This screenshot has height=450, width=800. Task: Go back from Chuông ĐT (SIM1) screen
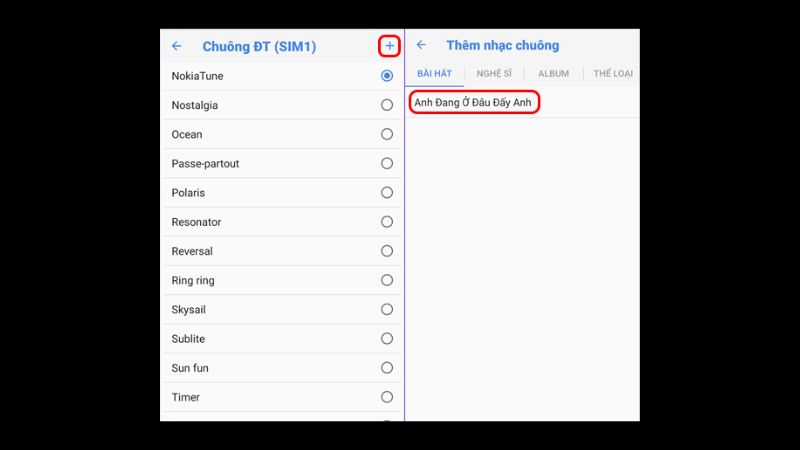point(177,46)
